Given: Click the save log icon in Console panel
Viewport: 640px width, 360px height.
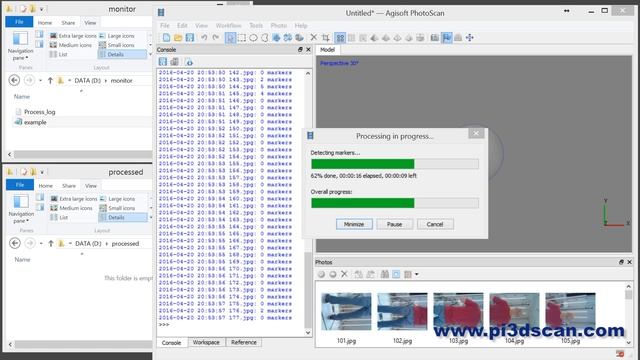Looking at the screenshot, I should 163,62.
